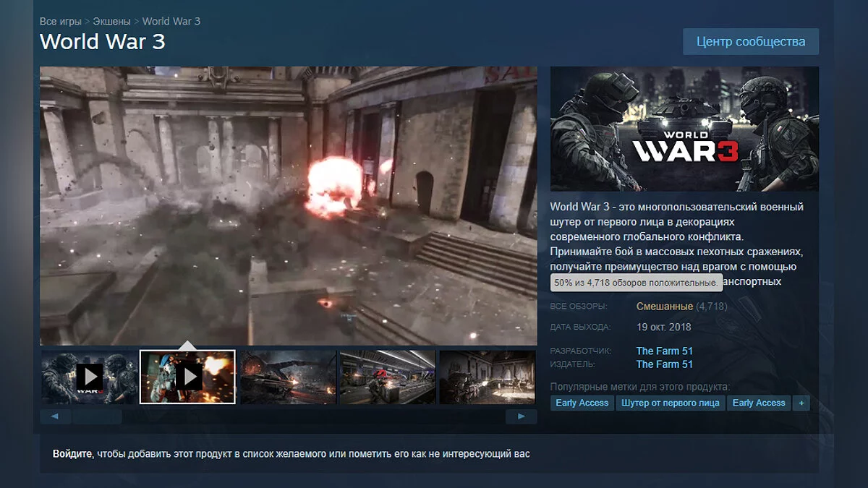The height and width of the screenshot is (488, 868).
Task: Move the thumbnail strip scrollbar handle
Action: [97, 416]
